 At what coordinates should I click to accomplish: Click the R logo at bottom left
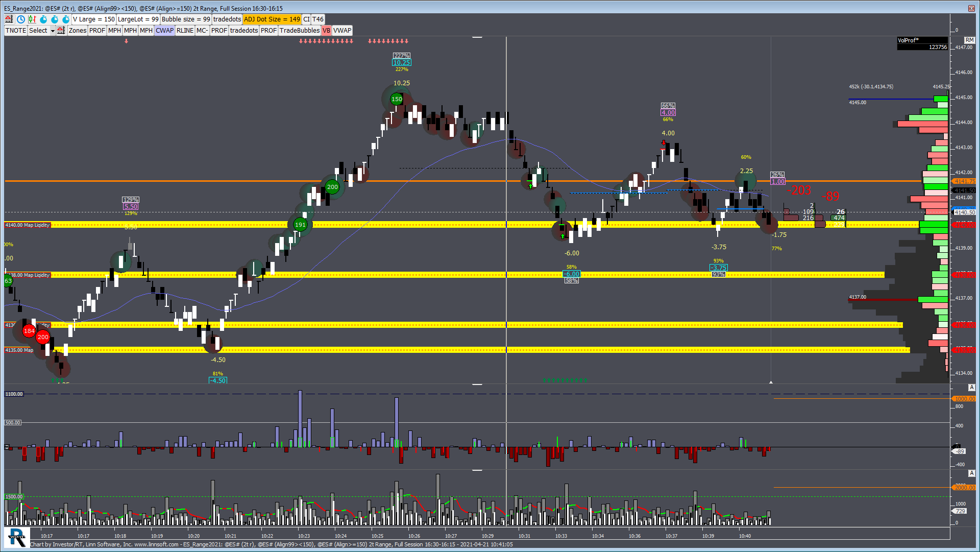[17, 537]
